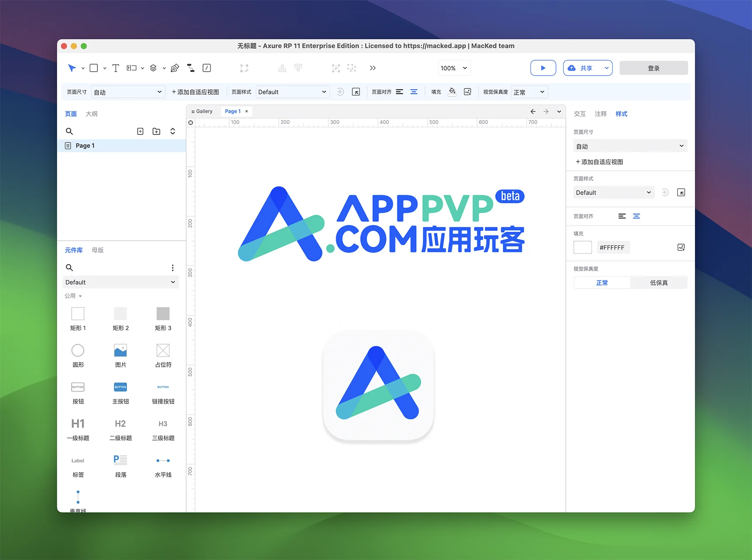Viewport: 752px width, 560px height.
Task: Select the Image widget
Action: (120, 355)
